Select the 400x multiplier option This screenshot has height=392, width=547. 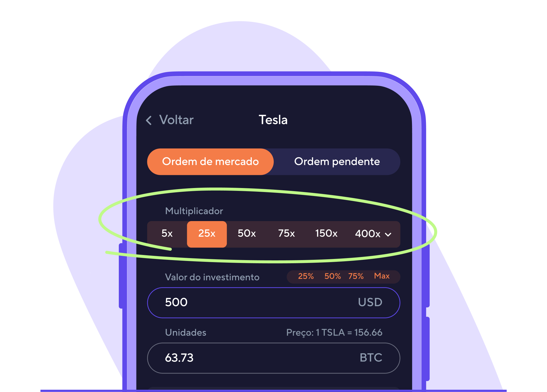pos(368,234)
